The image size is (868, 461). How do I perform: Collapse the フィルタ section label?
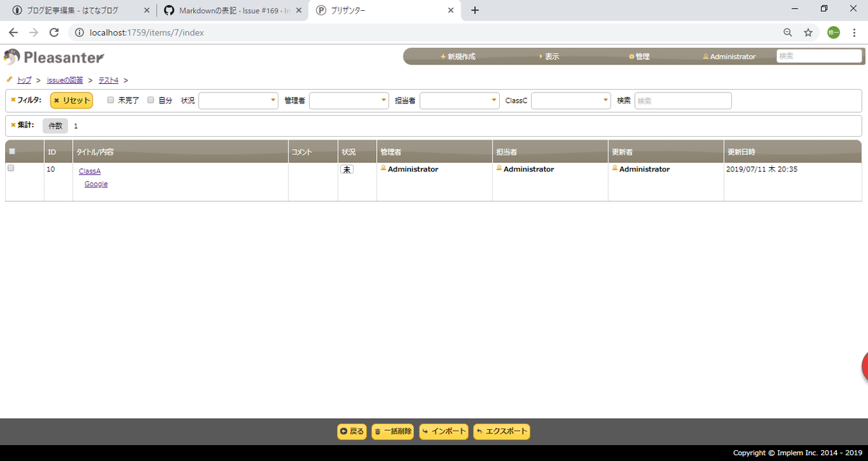[x=26, y=100]
